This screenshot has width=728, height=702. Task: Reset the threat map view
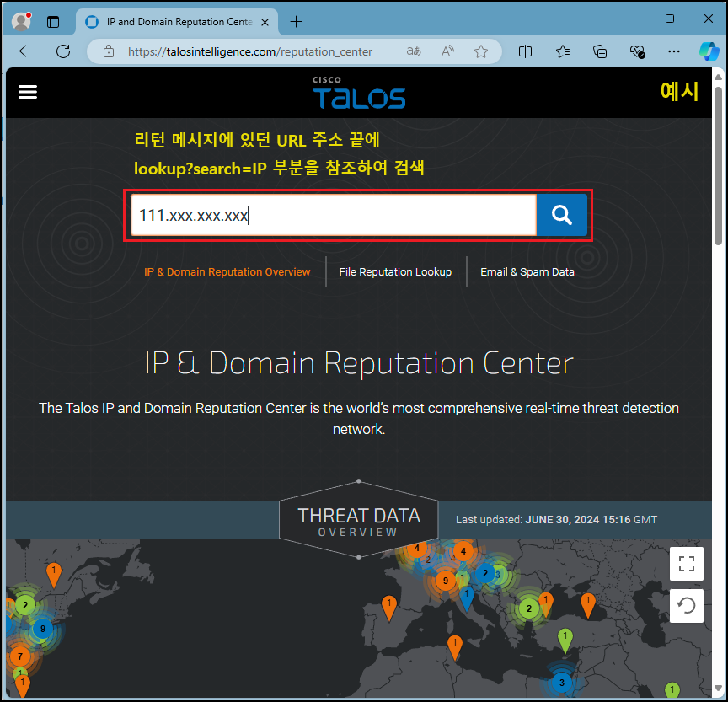coord(686,605)
